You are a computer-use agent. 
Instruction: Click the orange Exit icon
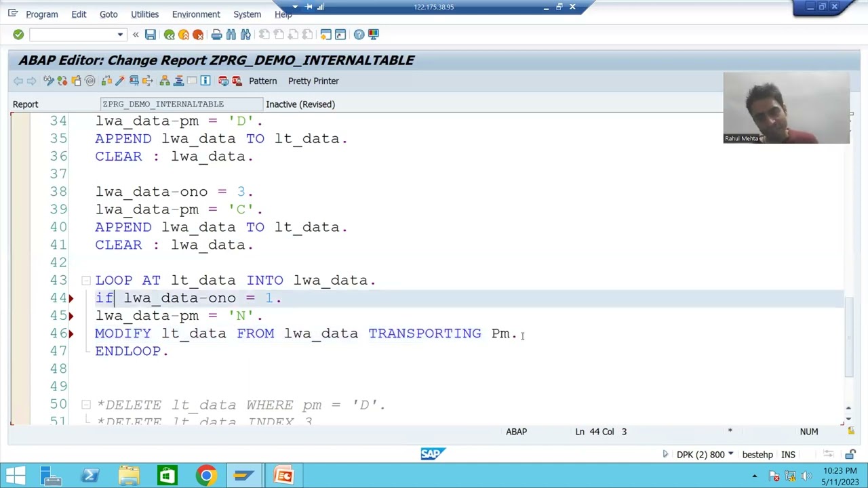(184, 35)
